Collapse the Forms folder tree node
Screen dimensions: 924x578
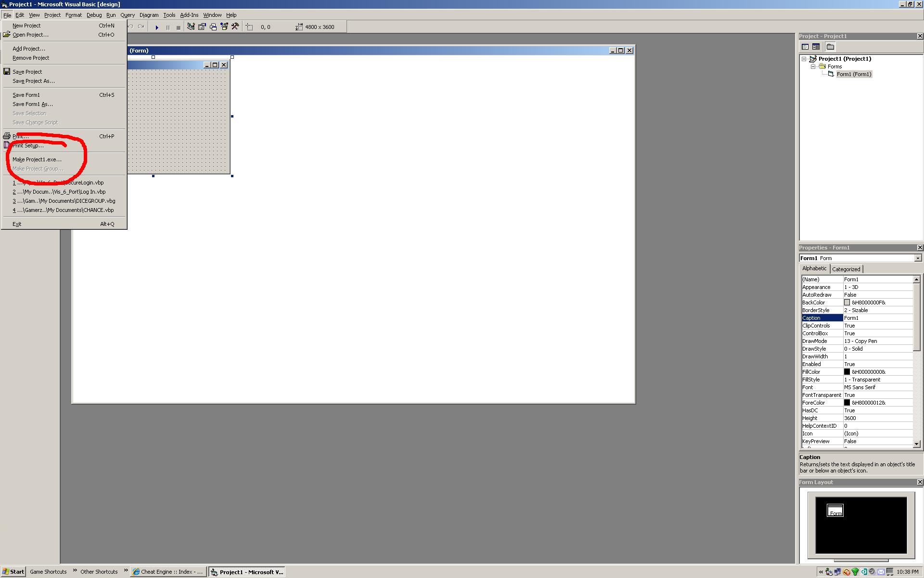pos(813,66)
